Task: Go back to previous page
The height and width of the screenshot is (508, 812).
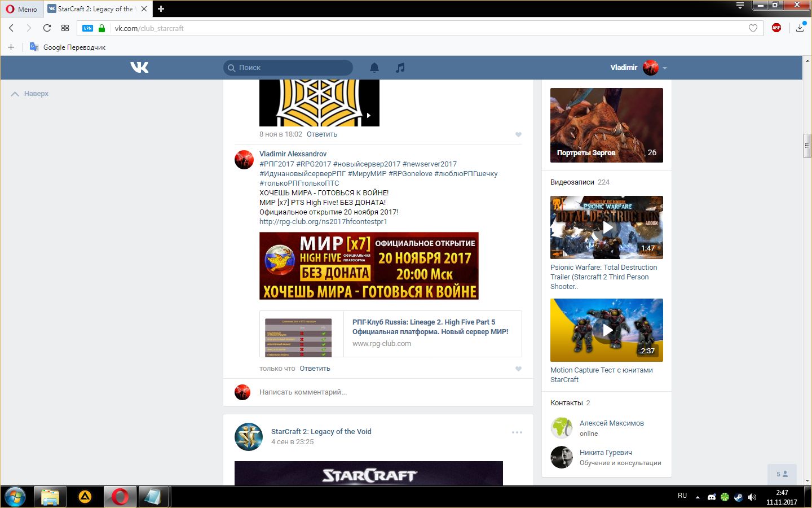Action: click(11, 28)
